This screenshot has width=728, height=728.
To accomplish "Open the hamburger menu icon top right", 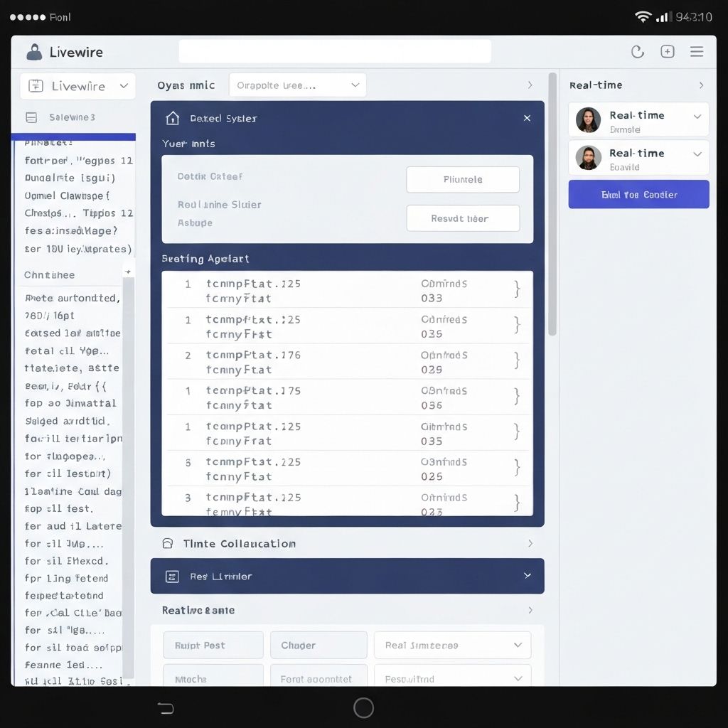I will tap(697, 51).
